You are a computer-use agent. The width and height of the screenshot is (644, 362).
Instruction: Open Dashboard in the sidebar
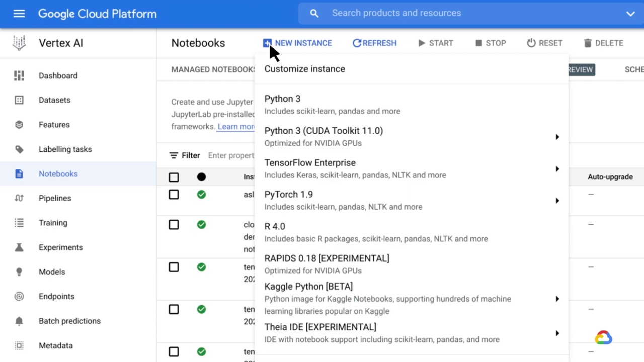tap(58, 75)
